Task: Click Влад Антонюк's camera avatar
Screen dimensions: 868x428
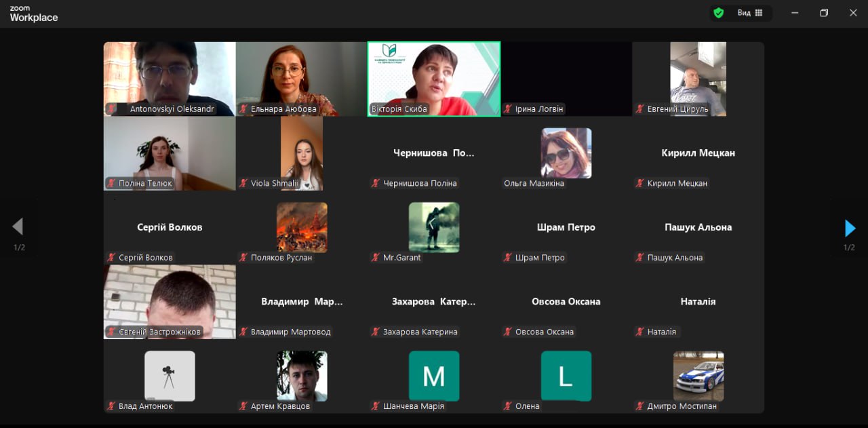Action: (170, 376)
